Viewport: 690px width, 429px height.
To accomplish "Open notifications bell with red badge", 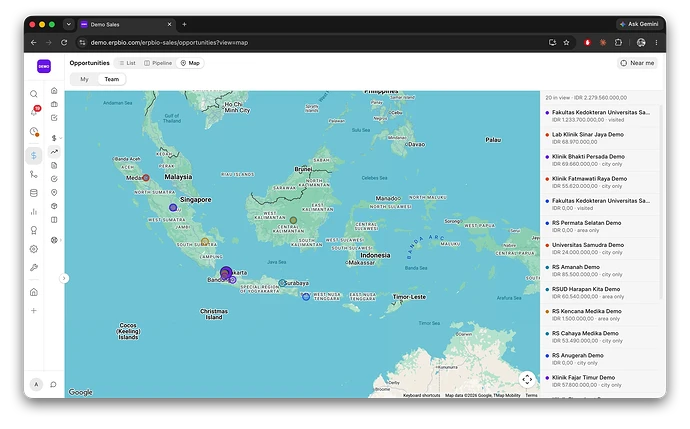I will (x=35, y=111).
